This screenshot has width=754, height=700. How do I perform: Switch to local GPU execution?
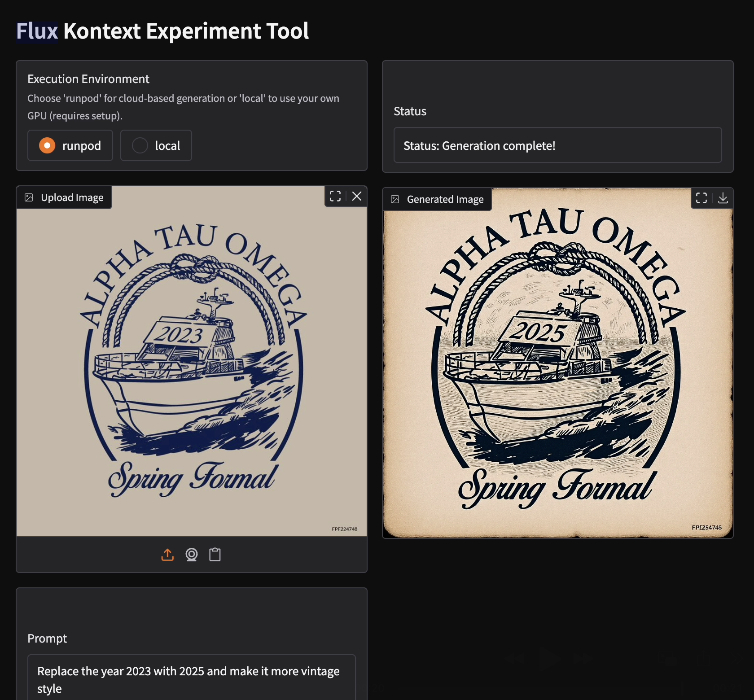coord(140,145)
